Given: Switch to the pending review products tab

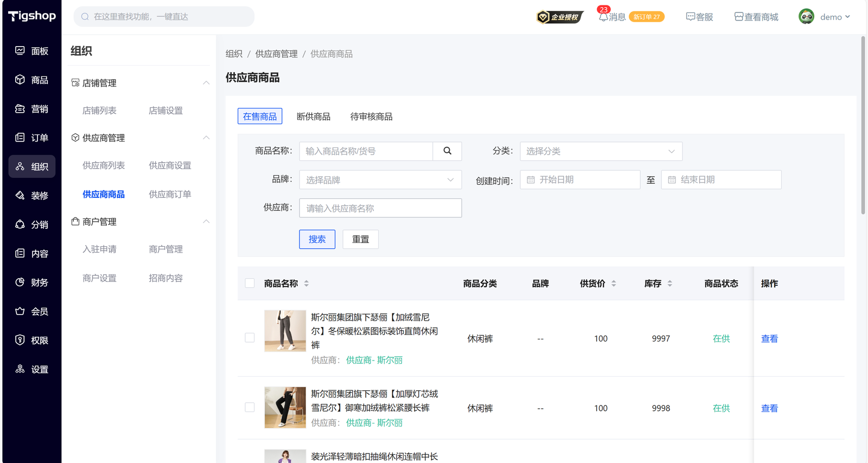Looking at the screenshot, I should point(371,117).
